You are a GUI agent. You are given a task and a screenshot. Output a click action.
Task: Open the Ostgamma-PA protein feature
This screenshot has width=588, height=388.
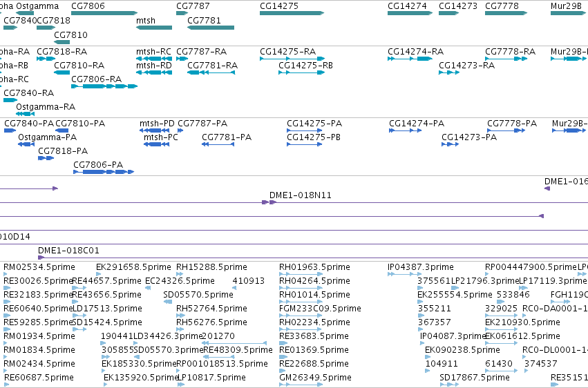click(26, 144)
